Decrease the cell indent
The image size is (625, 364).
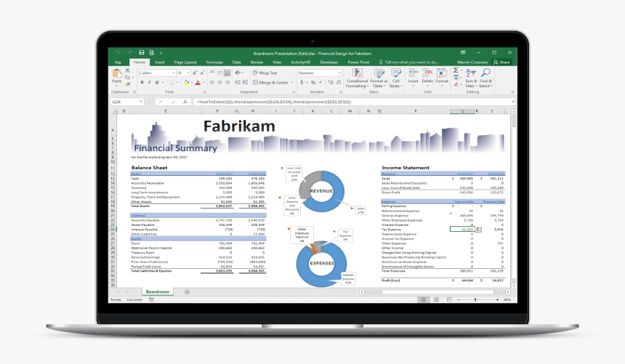[x=238, y=83]
